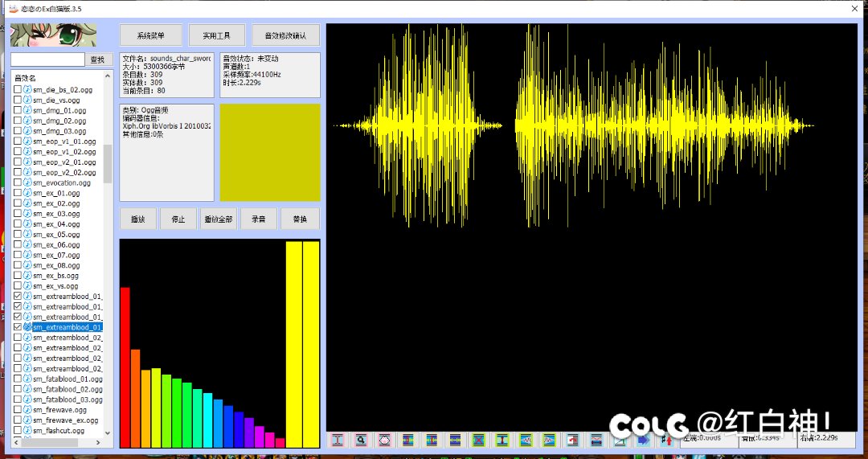
Task: Click the sharp sign with red up-arrow icon
Action: click(x=666, y=441)
